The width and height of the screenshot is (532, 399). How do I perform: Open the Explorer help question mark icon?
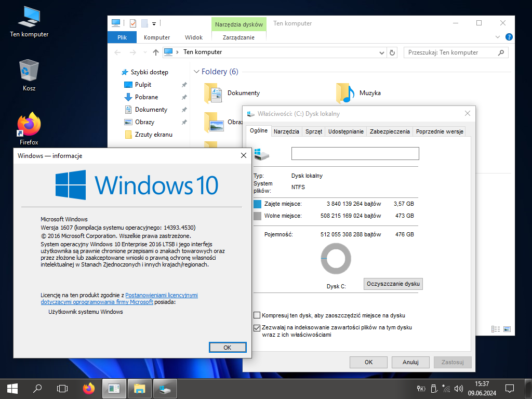(x=509, y=37)
